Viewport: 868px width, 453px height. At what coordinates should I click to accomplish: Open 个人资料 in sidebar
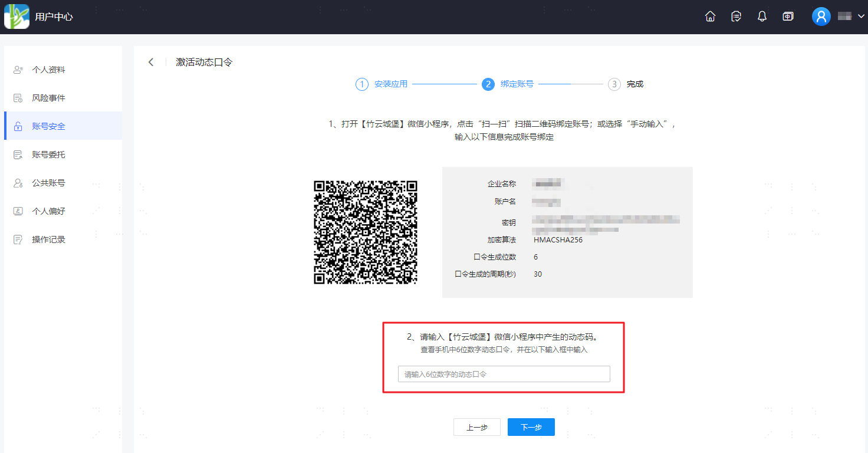63,70
